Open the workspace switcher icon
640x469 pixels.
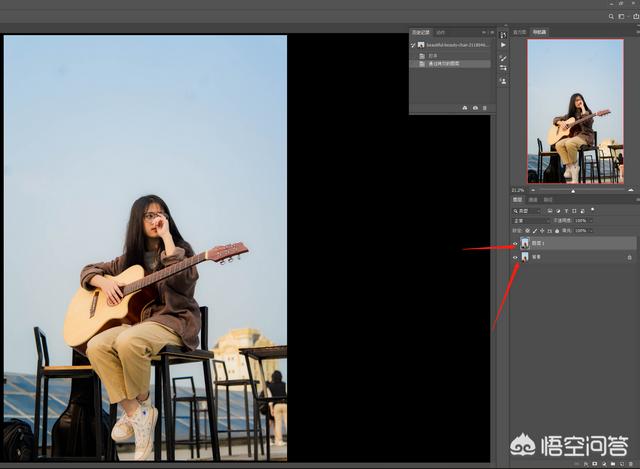click(622, 17)
